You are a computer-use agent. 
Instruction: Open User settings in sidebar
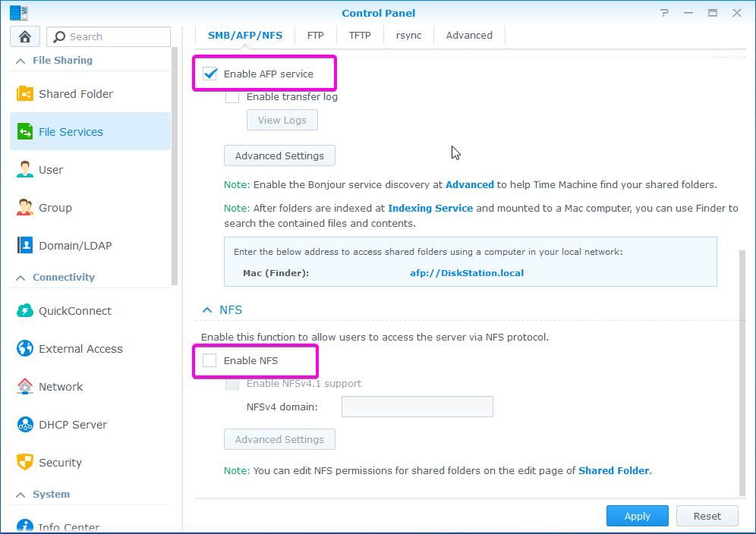90,170
